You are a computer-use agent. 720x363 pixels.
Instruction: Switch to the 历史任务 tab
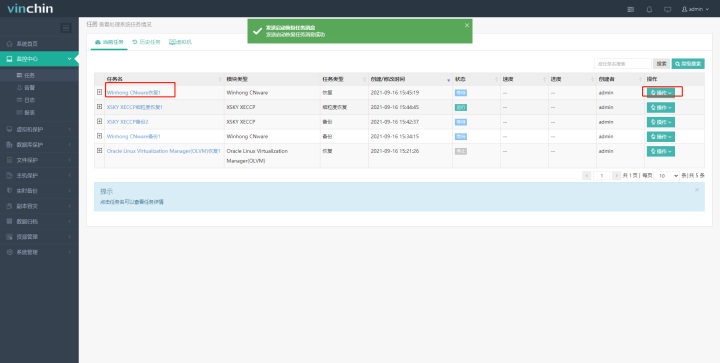tap(146, 42)
